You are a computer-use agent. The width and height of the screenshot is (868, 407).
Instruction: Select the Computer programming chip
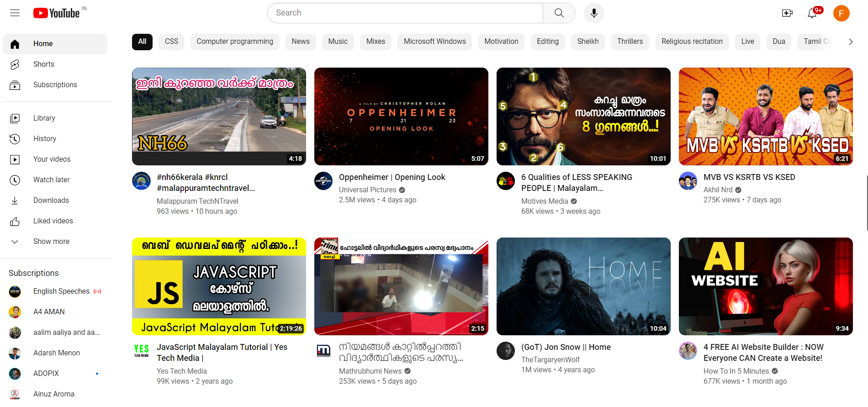(x=235, y=42)
